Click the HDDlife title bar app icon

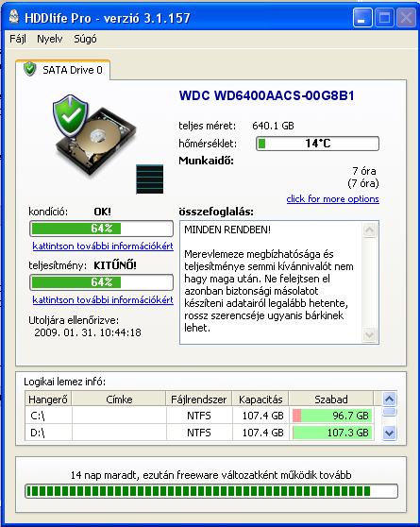(x=14, y=17)
